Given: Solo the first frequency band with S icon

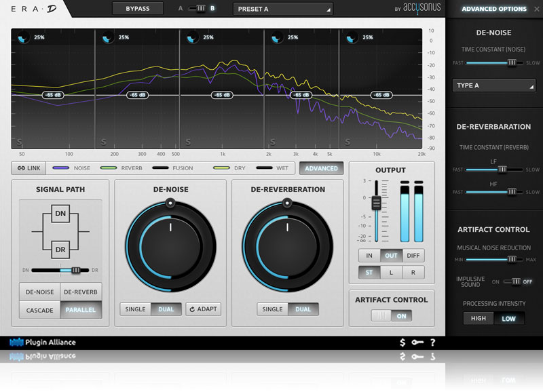Looking at the screenshot, I should [x=19, y=142].
